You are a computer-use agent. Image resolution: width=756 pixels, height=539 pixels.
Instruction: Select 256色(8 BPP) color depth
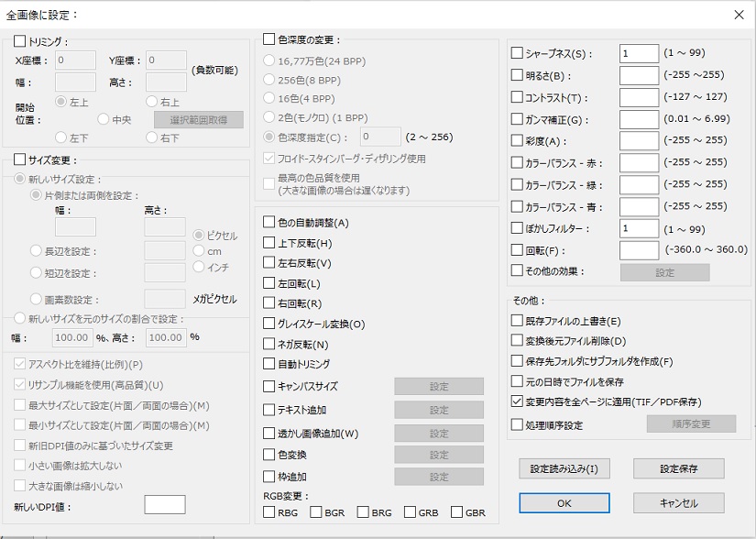tap(270, 81)
